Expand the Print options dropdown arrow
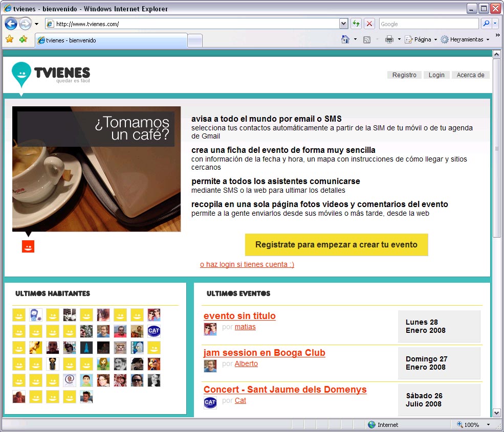The width and height of the screenshot is (504, 432). point(399,39)
